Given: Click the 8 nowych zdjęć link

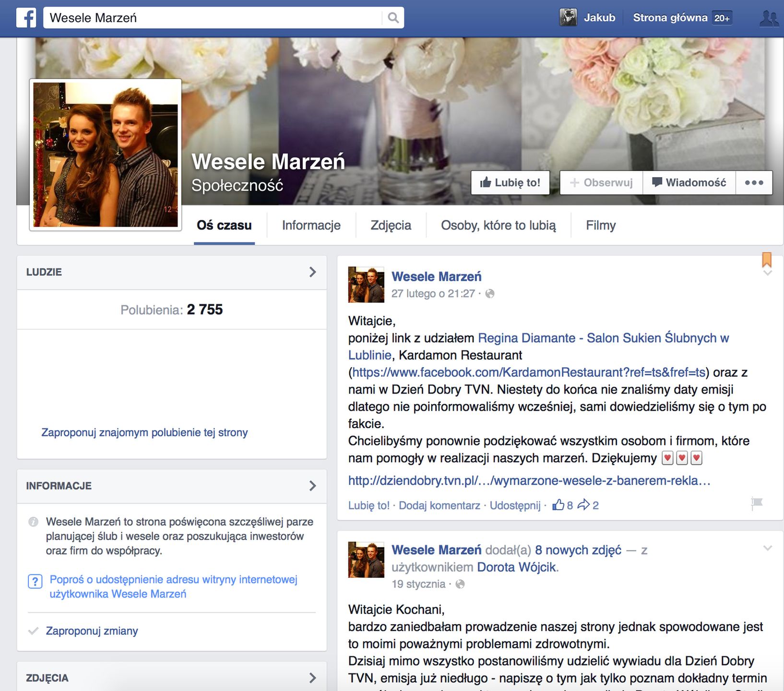Looking at the screenshot, I should (x=578, y=550).
